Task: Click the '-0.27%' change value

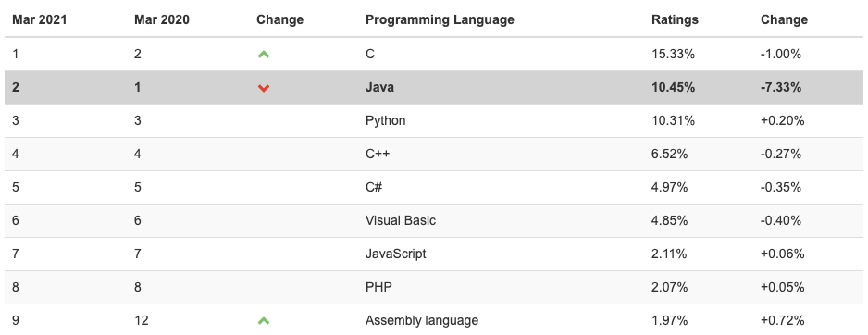Action: [x=781, y=154]
